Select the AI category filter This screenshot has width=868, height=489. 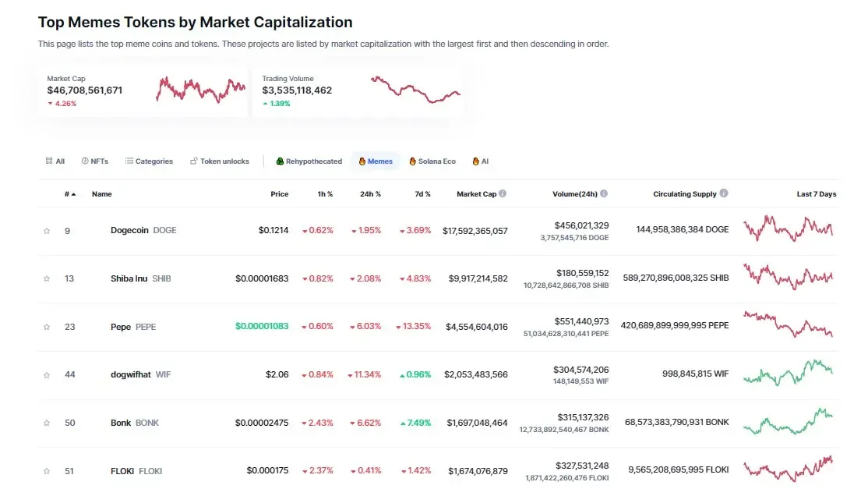481,161
